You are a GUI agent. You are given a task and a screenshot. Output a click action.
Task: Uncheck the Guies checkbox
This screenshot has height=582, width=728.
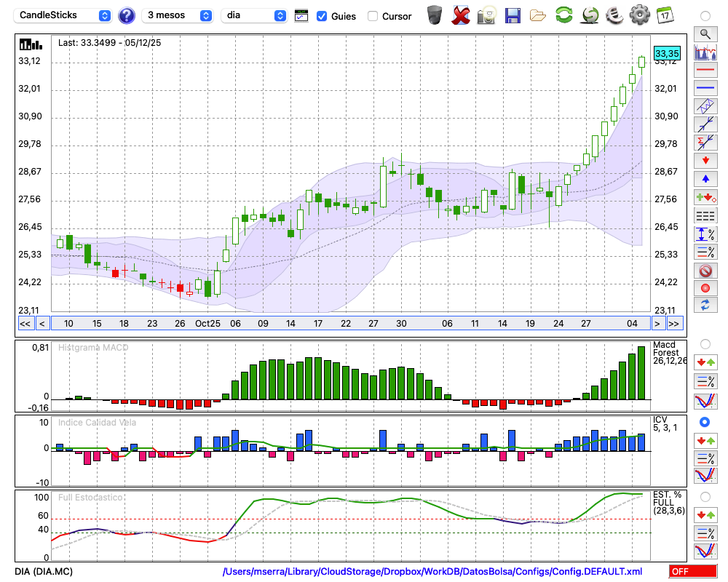pos(322,16)
